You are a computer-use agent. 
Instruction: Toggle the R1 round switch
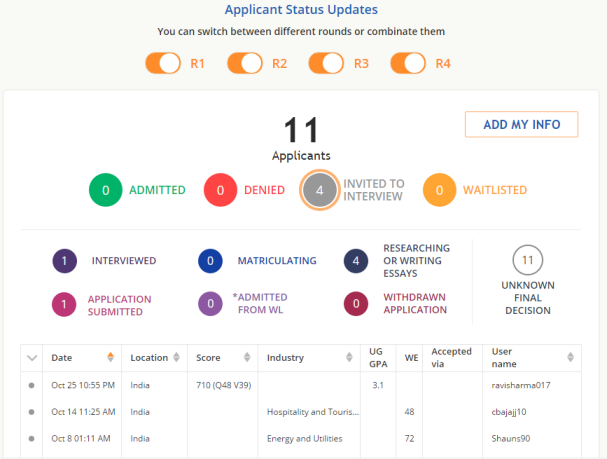pos(162,64)
